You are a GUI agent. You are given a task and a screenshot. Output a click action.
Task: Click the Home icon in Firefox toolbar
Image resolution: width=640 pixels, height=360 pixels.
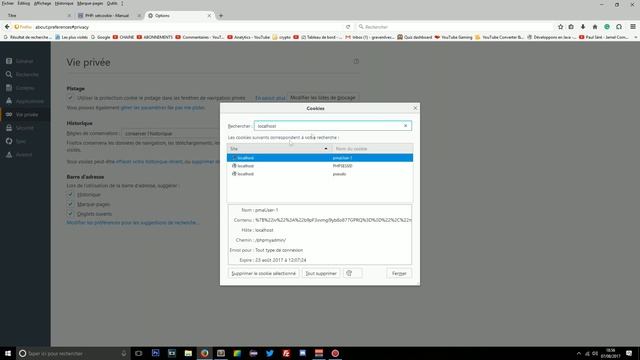pyautogui.click(x=595, y=27)
